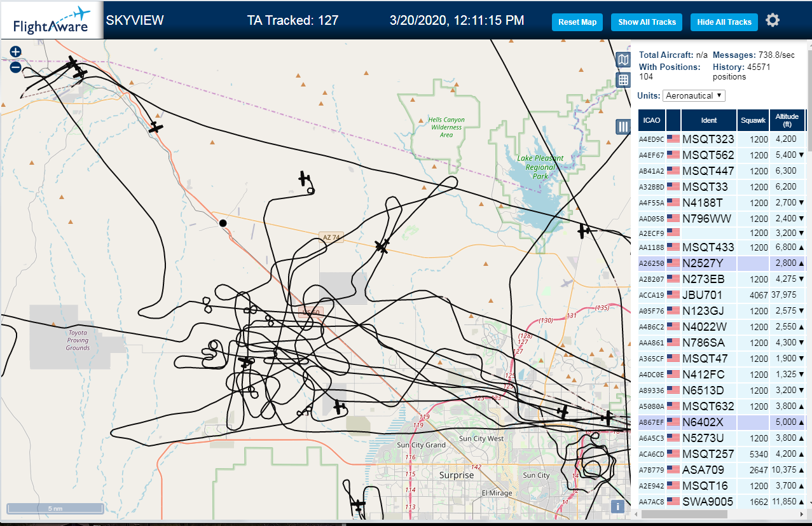
Task: Select the N123GJ aircraft row
Action: point(722,311)
